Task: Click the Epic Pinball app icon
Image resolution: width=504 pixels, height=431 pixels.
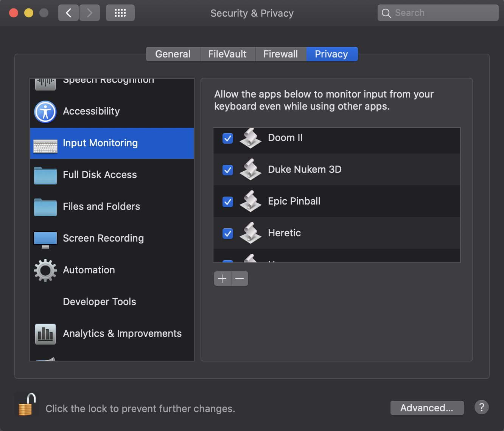Action: pos(250,201)
